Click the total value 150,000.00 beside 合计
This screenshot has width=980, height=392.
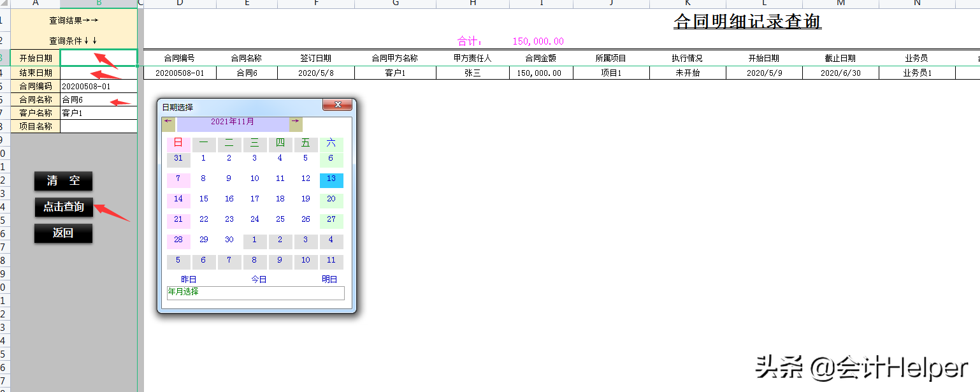[538, 41]
